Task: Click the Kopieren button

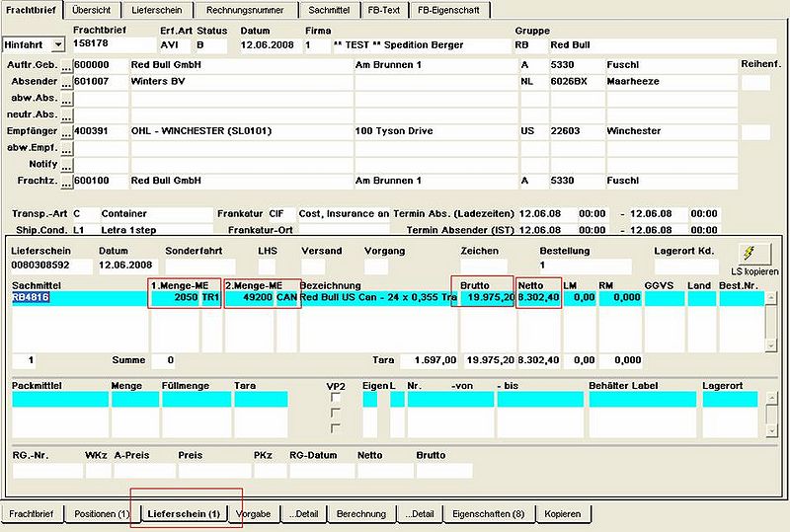Action: click(562, 514)
